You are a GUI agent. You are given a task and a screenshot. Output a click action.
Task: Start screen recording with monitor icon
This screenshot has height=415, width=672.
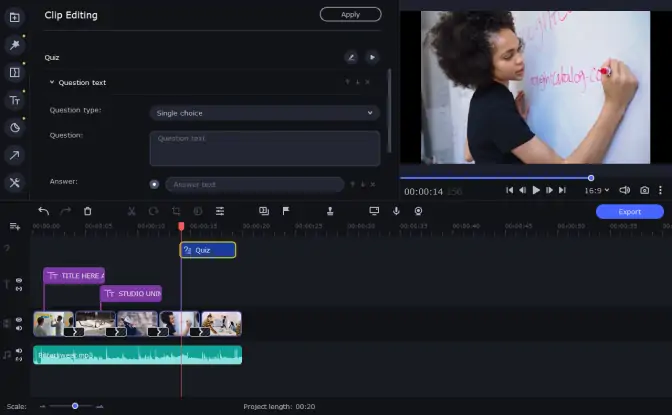374,211
